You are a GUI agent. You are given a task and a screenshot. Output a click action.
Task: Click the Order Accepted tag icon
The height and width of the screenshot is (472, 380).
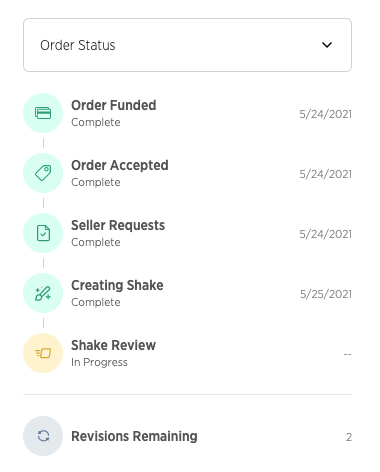[x=43, y=173]
